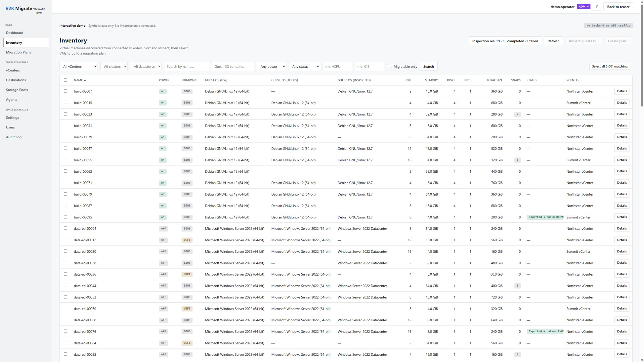Open the All vCenters dropdown
Screen dimensions: 644x362
78,67
